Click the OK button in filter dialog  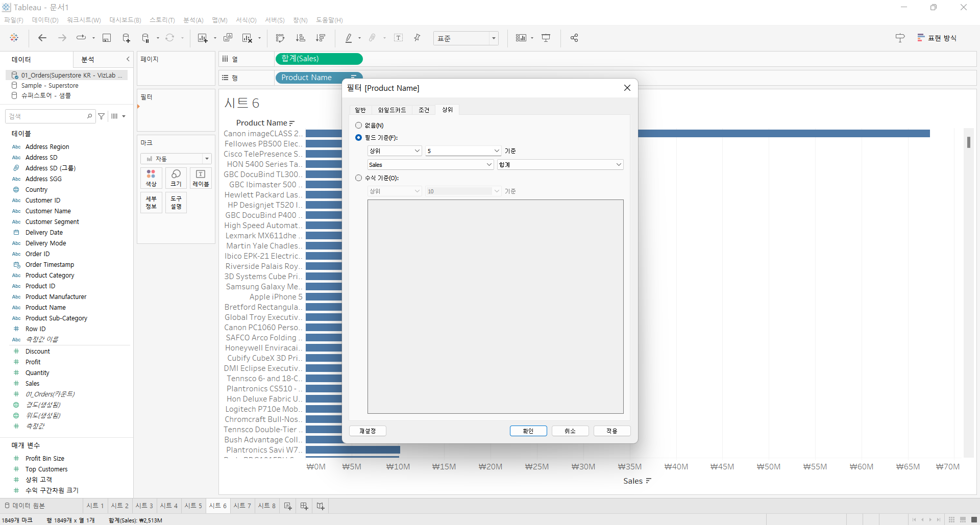(x=528, y=431)
